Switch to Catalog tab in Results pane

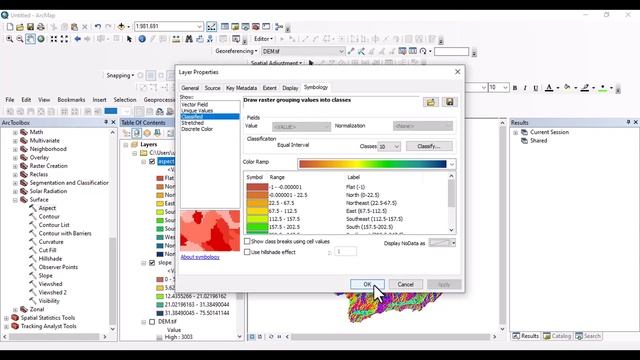click(557, 336)
